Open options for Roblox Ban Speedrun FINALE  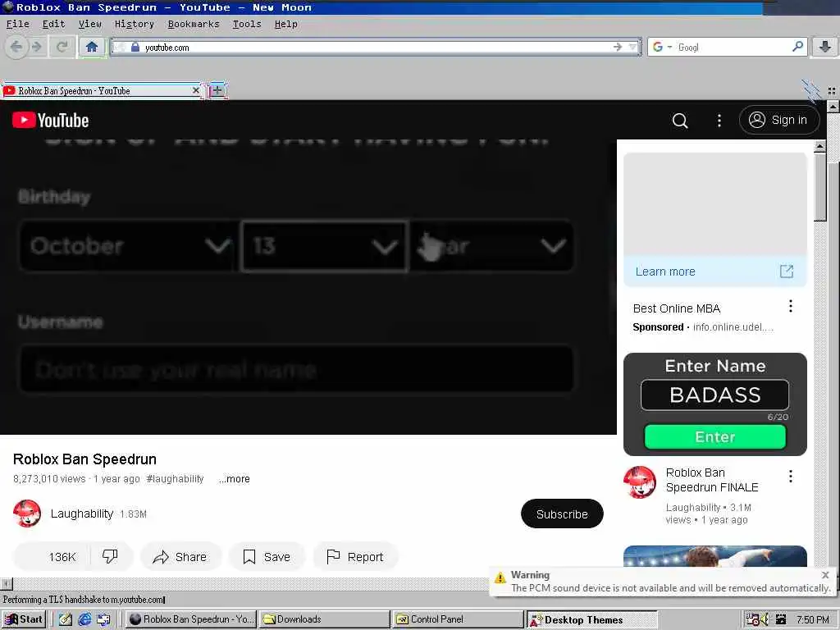790,477
